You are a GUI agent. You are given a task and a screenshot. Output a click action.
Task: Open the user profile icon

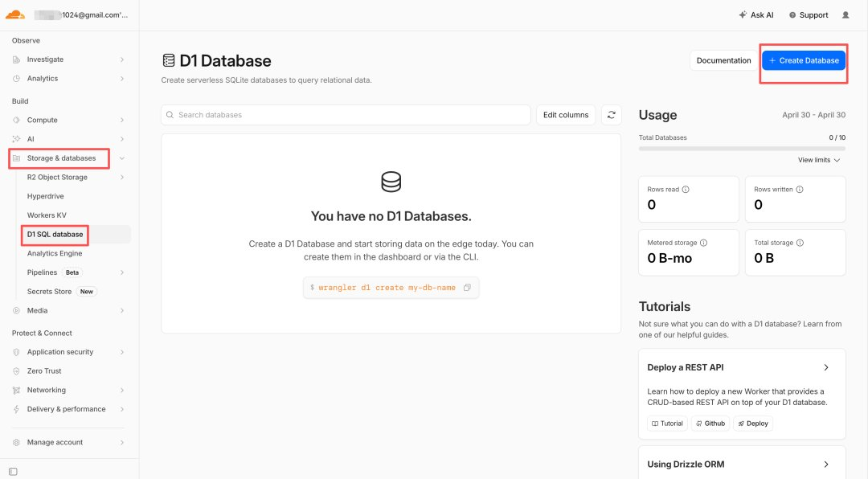pyautogui.click(x=845, y=15)
